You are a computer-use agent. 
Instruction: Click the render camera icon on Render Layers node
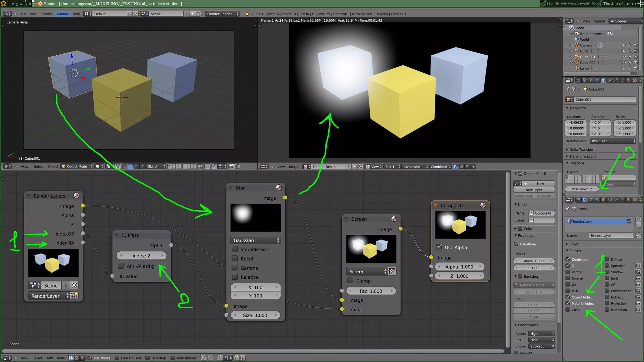point(75,296)
